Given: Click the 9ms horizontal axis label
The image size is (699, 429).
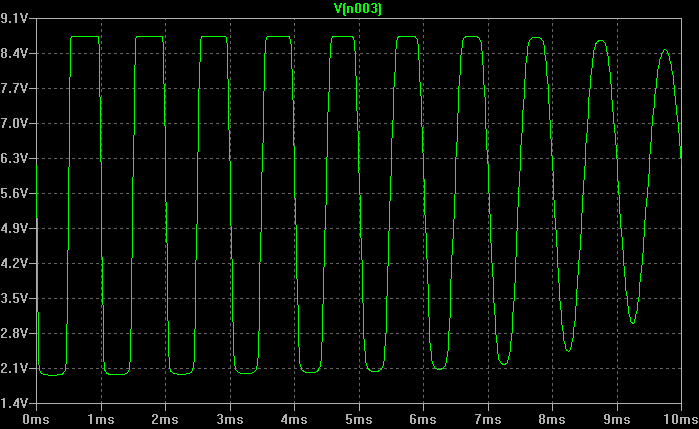Looking at the screenshot, I should [616, 419].
